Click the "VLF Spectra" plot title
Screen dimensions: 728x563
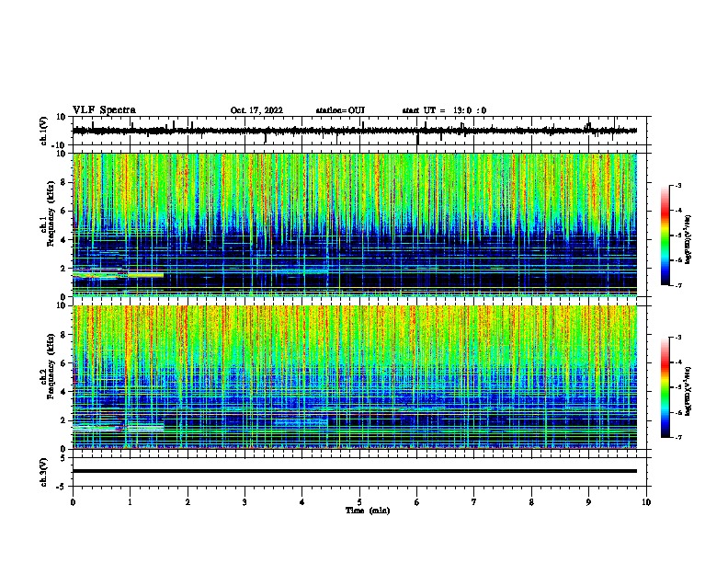click(104, 110)
